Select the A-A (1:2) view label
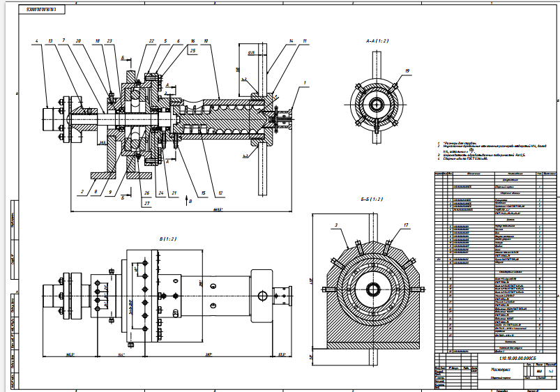The width and height of the screenshot is (560, 392). (x=377, y=41)
